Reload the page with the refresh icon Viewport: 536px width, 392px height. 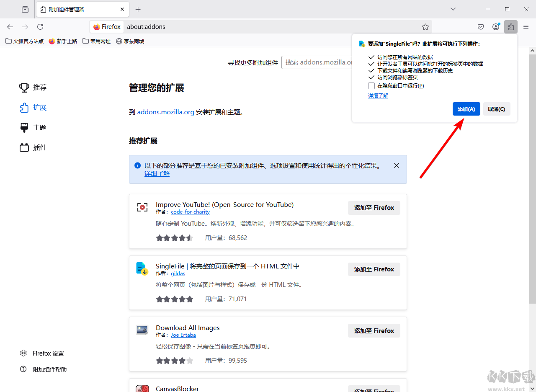point(40,26)
